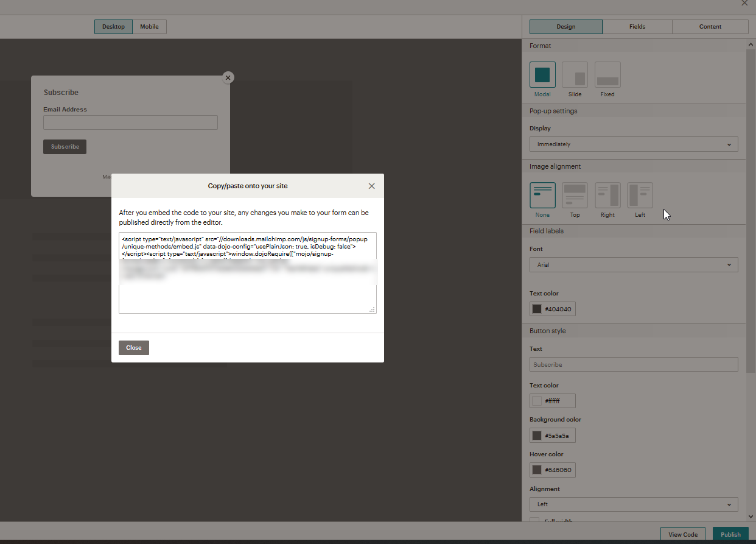Choose None image alignment

coord(542,195)
